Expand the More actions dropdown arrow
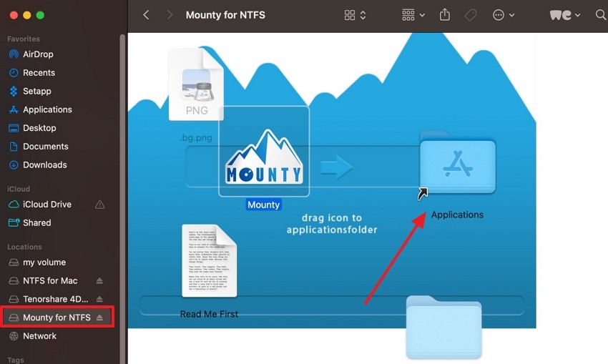Viewport: 608px width, 364px height. tap(512, 15)
